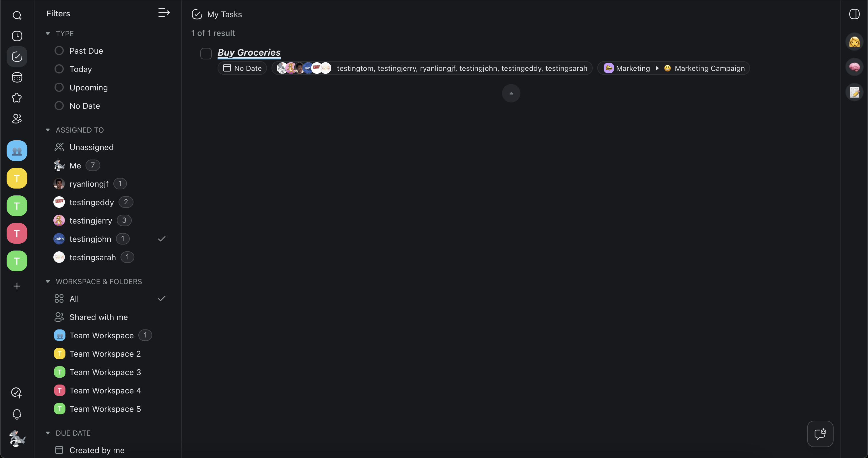
Task: Collapse the TYPE filter section
Action: [x=48, y=33]
